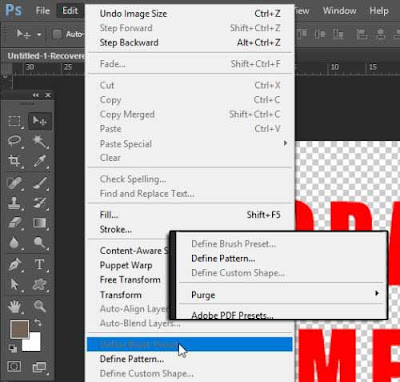Image resolution: width=400 pixels, height=382 pixels.
Task: Click align horizontal centers icon
Action: click(x=381, y=34)
